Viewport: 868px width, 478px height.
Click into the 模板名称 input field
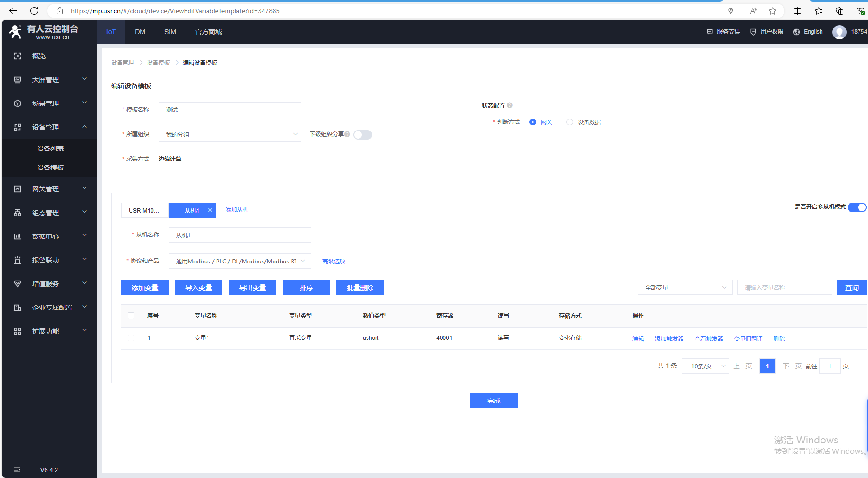tap(230, 110)
